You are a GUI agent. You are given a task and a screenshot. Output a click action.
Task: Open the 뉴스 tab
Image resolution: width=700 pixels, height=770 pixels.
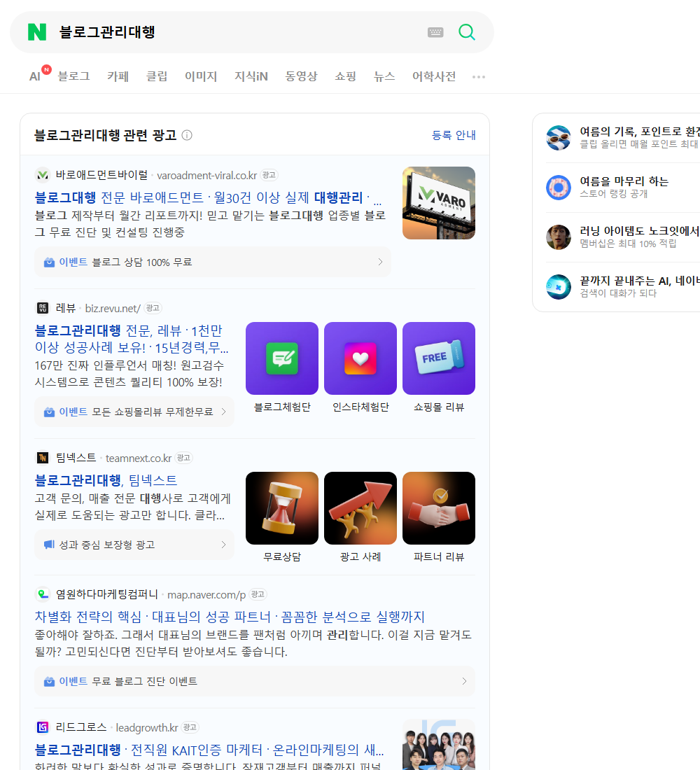384,76
